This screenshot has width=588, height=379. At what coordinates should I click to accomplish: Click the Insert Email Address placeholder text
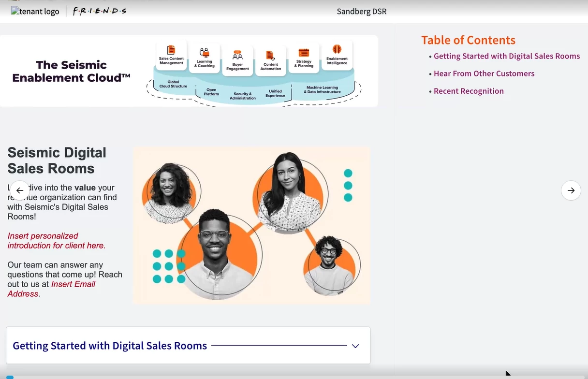click(x=51, y=289)
